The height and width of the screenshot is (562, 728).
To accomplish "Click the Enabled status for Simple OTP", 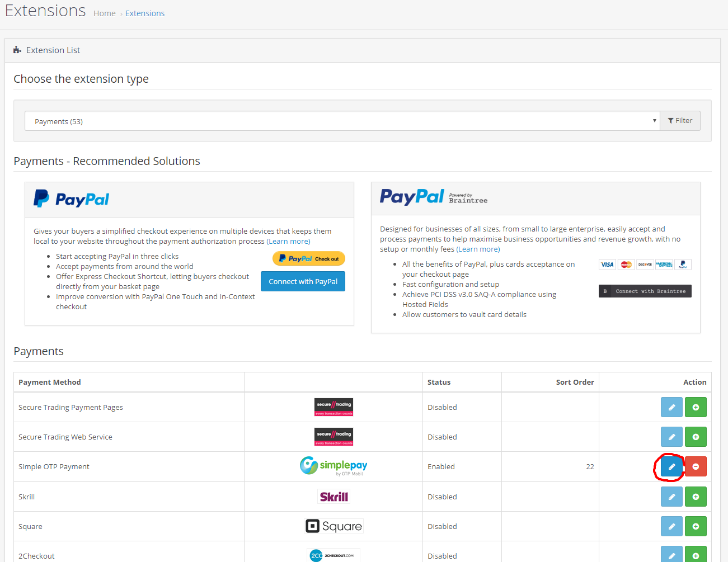I will coord(441,466).
